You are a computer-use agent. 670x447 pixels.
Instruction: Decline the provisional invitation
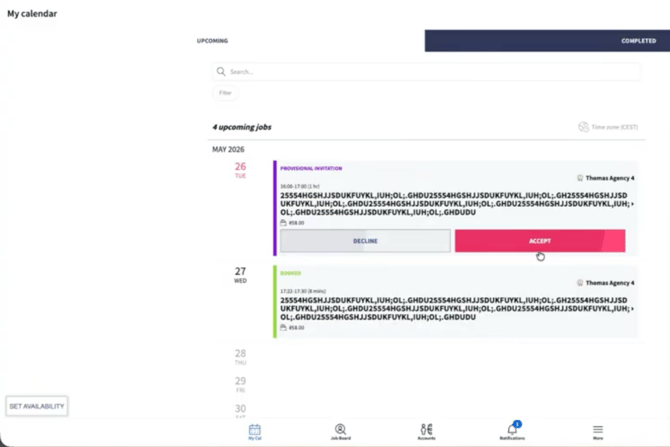(365, 241)
